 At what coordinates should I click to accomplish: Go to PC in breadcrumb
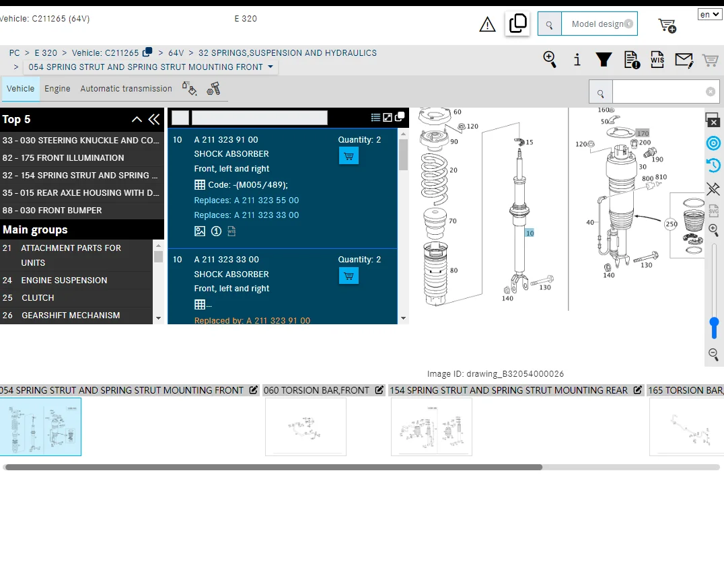[14, 52]
